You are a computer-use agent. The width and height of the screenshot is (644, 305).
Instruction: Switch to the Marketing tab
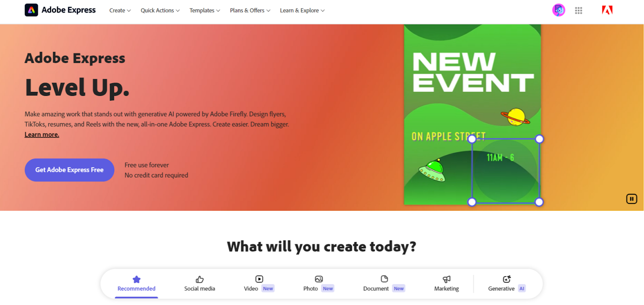click(x=446, y=284)
